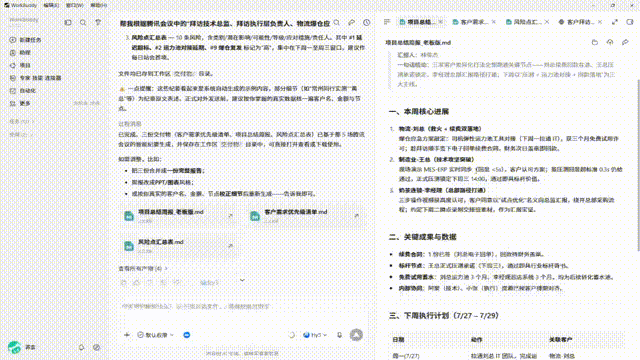Image resolution: width=640 pixels, height=360 pixels.
Task: Open the 编辑 menu
Action: coord(51,5)
